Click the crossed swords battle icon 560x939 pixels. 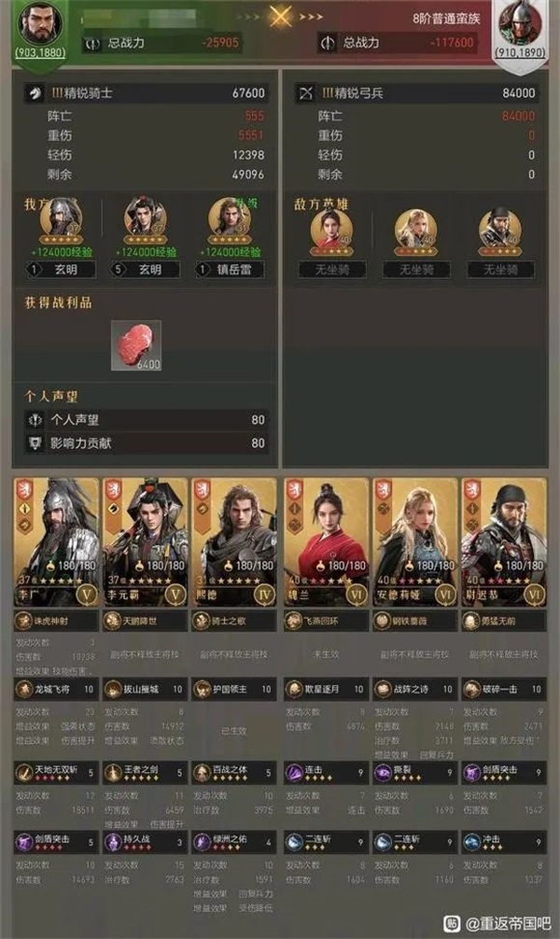[x=280, y=16]
